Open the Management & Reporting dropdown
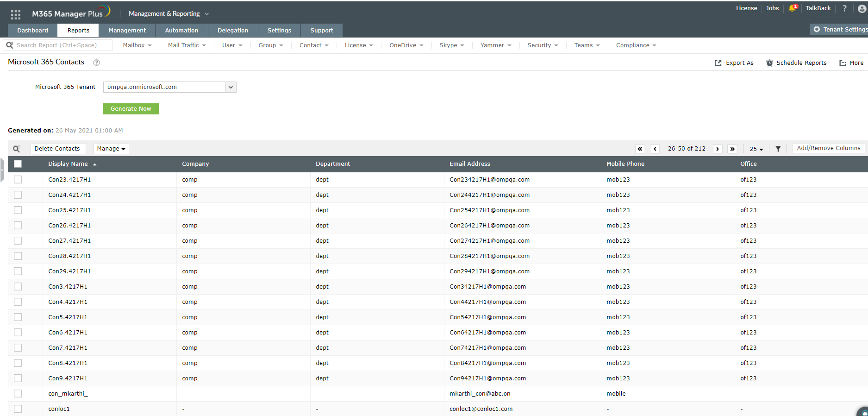Viewport: 868px width, 416px height. (x=169, y=14)
